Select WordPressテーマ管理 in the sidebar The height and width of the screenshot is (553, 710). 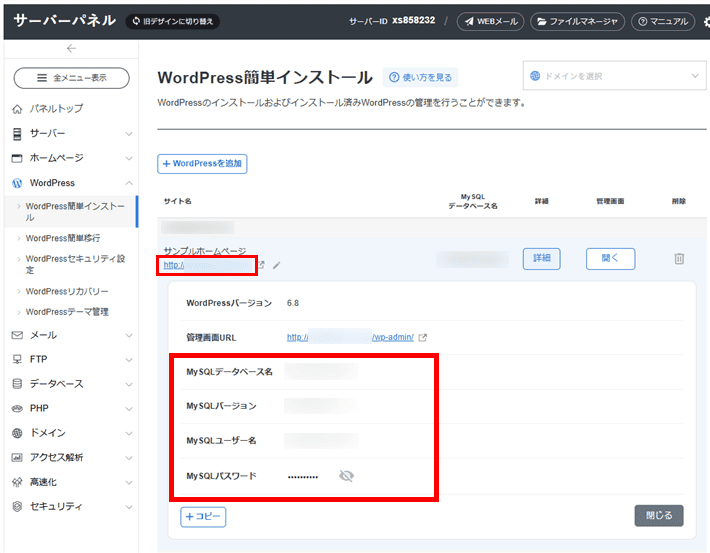click(67, 312)
